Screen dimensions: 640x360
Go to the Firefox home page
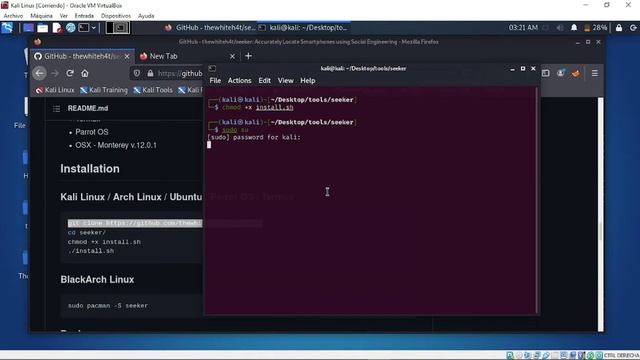[84, 73]
